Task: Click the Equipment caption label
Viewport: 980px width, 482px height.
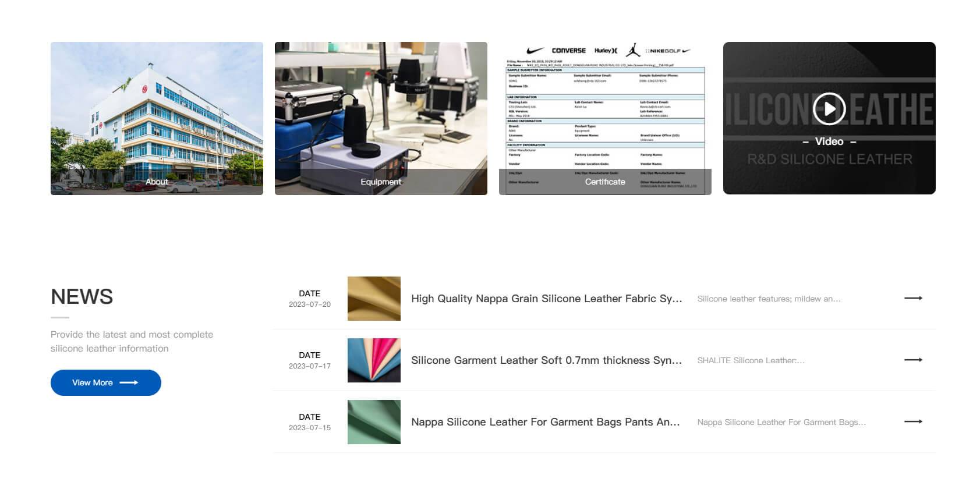Action: [x=381, y=182]
